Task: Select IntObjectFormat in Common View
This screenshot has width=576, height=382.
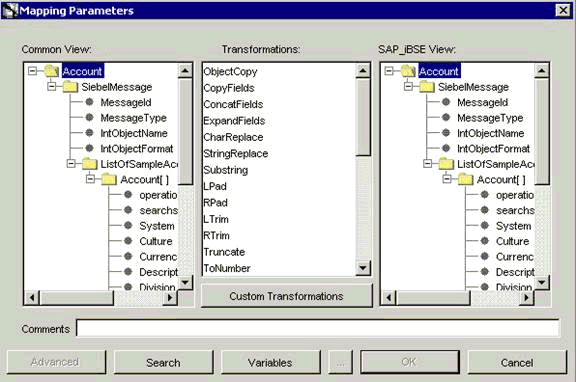Action: click(x=137, y=148)
